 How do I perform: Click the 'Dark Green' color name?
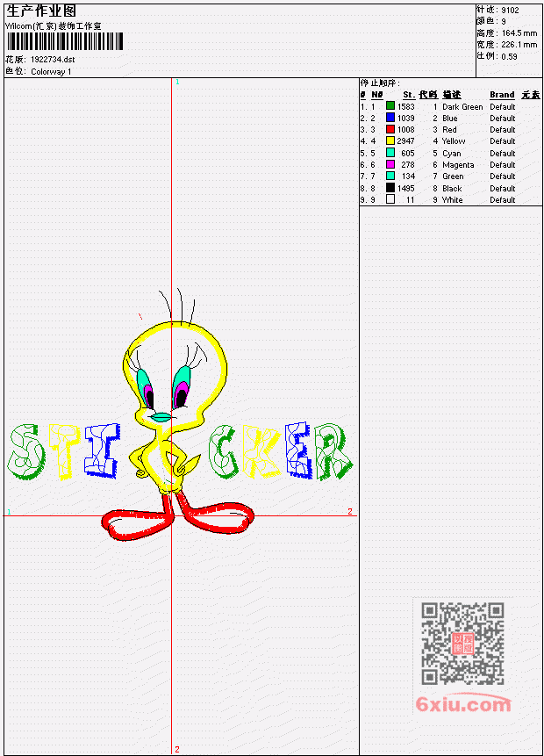point(462,107)
